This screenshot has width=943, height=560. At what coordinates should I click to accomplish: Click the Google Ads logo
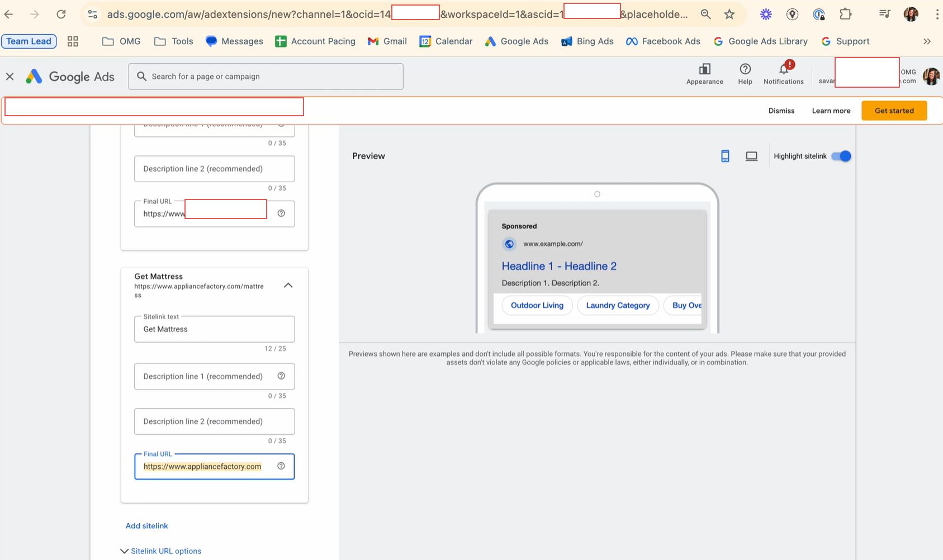69,76
